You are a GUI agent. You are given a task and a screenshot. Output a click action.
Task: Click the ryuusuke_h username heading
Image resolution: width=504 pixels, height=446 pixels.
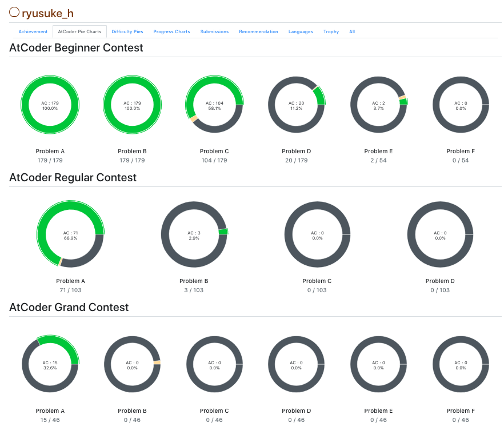(47, 13)
